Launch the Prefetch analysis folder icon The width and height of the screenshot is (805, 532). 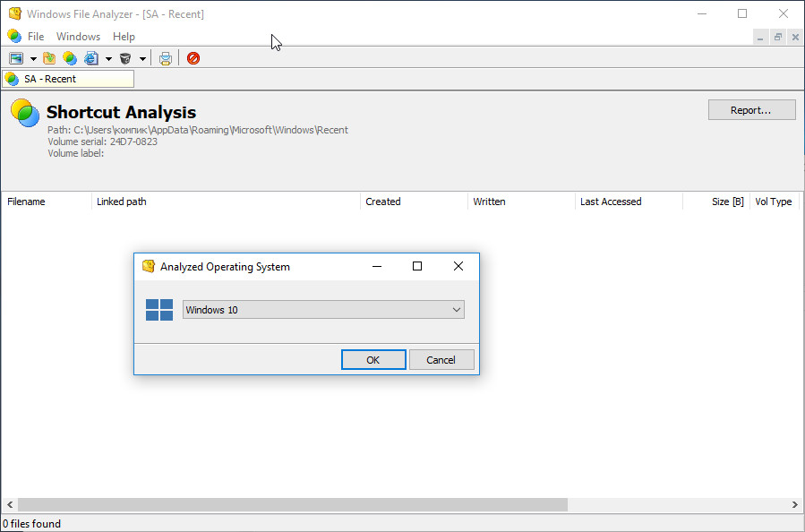pyautogui.click(x=49, y=58)
